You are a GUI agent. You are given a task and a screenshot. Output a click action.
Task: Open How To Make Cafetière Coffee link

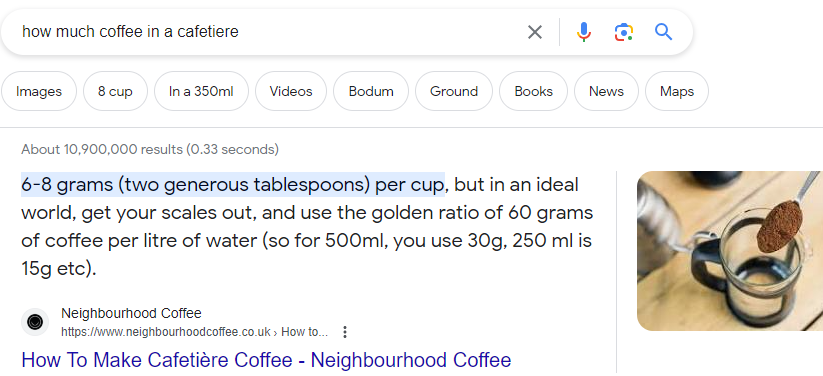(x=266, y=360)
